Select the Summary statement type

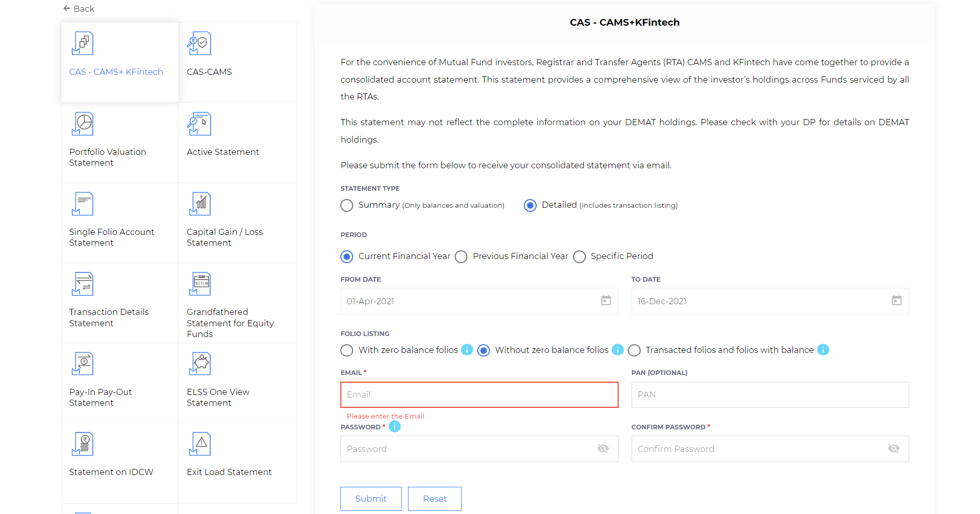click(x=347, y=205)
